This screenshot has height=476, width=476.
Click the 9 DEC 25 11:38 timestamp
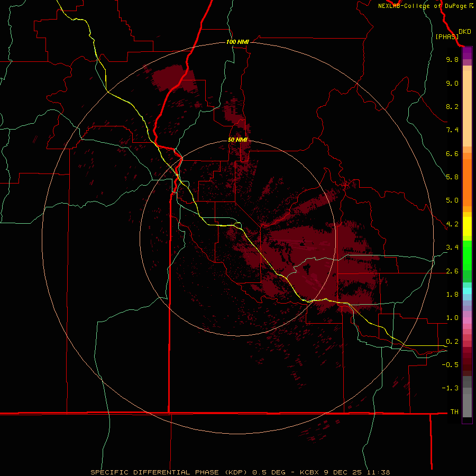[356, 472]
